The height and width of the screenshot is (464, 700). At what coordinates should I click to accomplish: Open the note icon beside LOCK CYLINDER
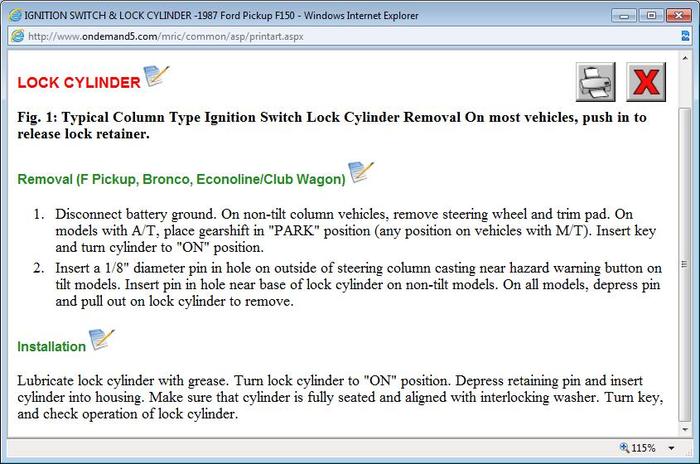coord(156,76)
